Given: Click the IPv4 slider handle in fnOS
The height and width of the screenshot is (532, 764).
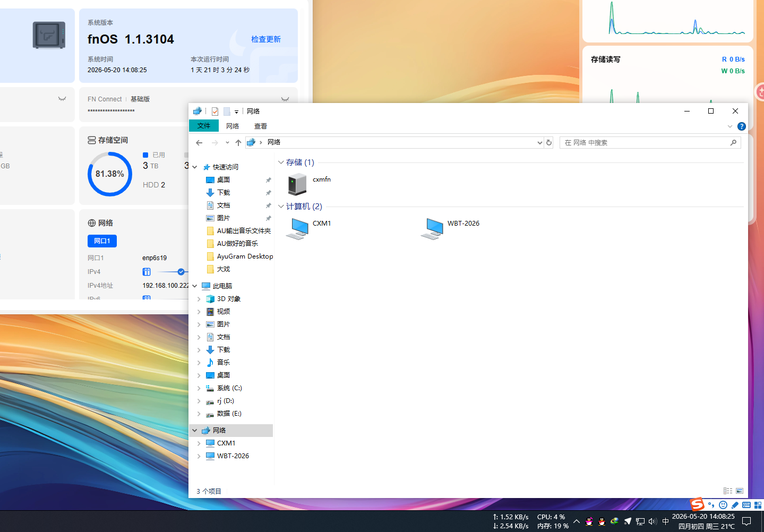Looking at the screenshot, I should (x=181, y=272).
